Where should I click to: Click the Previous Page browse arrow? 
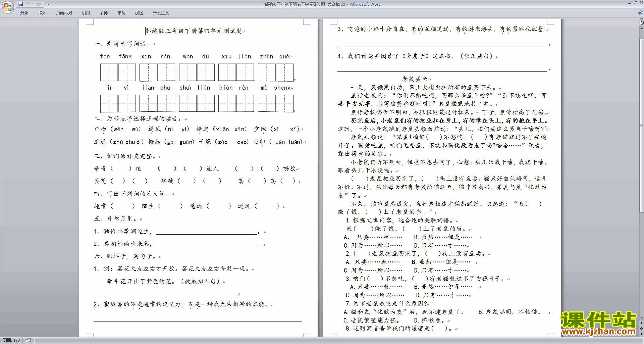pos(642,323)
